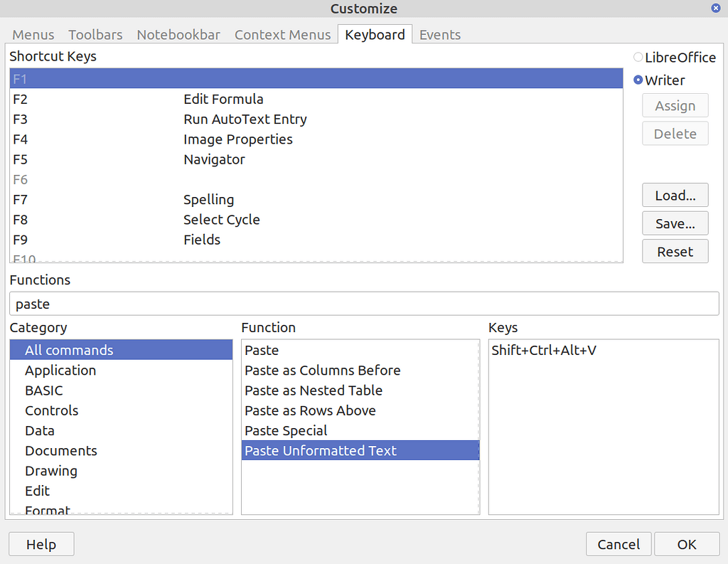Click the Delete button
The image size is (728, 564).
pyautogui.click(x=675, y=133)
